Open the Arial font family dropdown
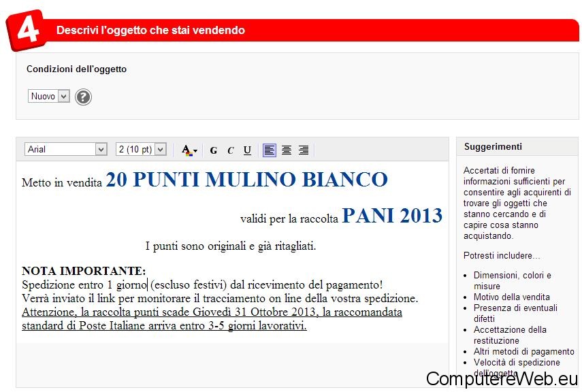582x392 pixels. pos(66,149)
